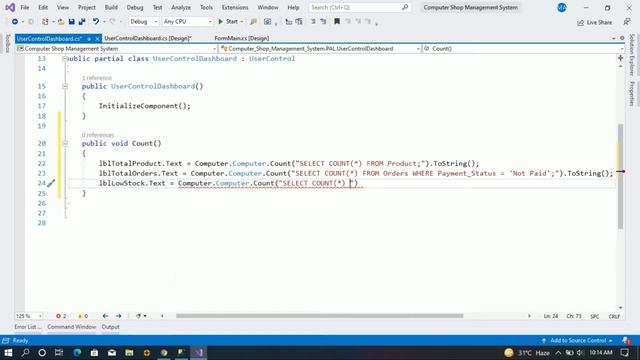640x360 pixels.
Task: Open taskbar Mail app
Action: point(112,352)
